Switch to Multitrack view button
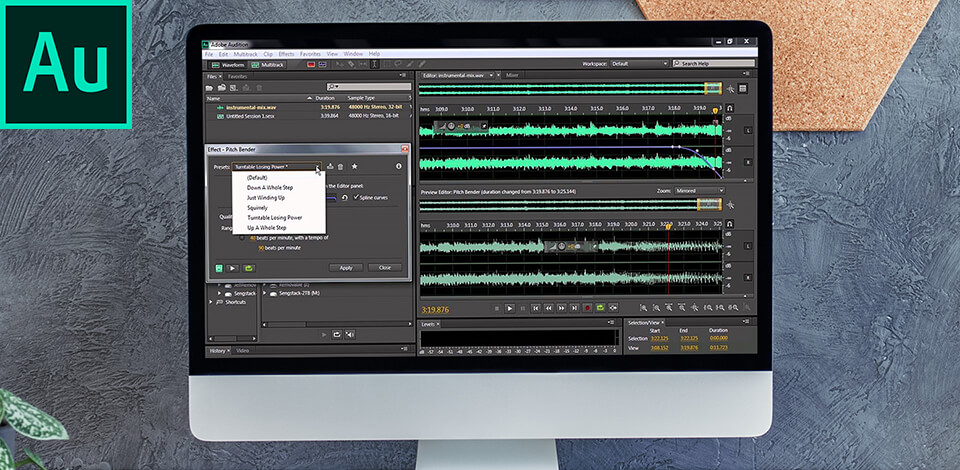The height and width of the screenshot is (470, 960). (x=269, y=64)
